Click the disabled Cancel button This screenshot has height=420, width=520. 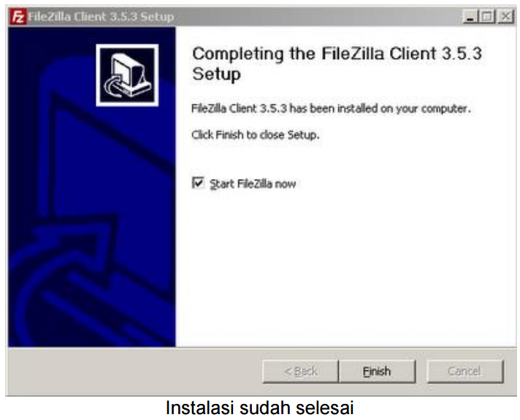click(x=465, y=371)
